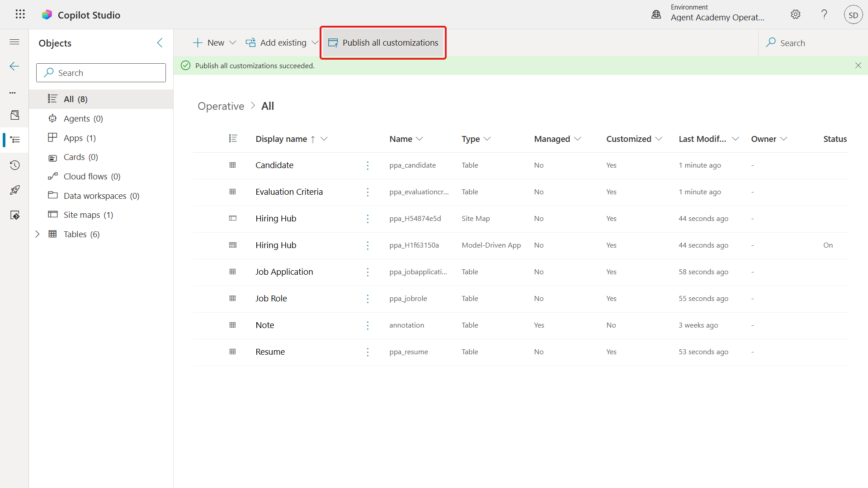
Task: Open more actions for Hiring Hub model-driven app
Action: [368, 245]
